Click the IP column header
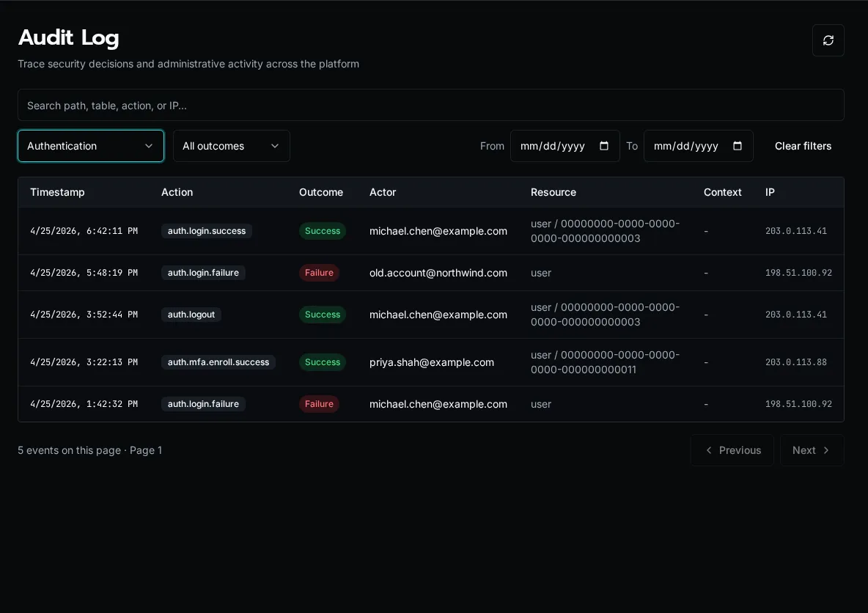The width and height of the screenshot is (868, 613). [770, 192]
